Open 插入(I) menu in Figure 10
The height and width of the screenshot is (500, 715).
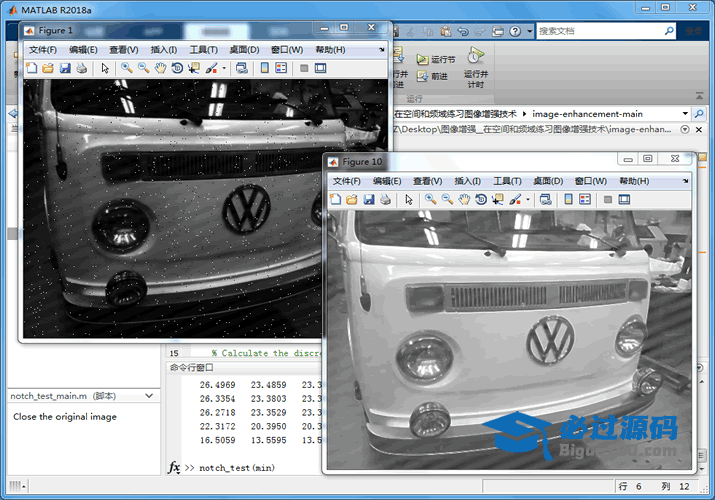click(x=468, y=181)
